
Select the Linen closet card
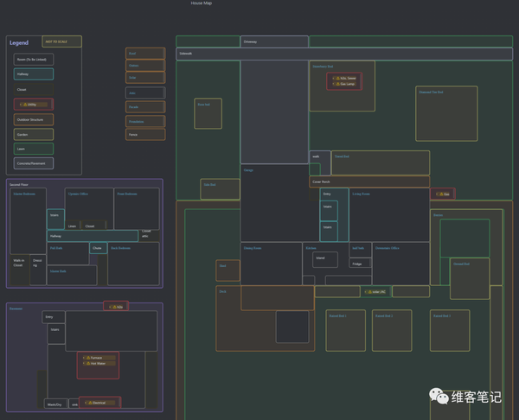(x=73, y=226)
